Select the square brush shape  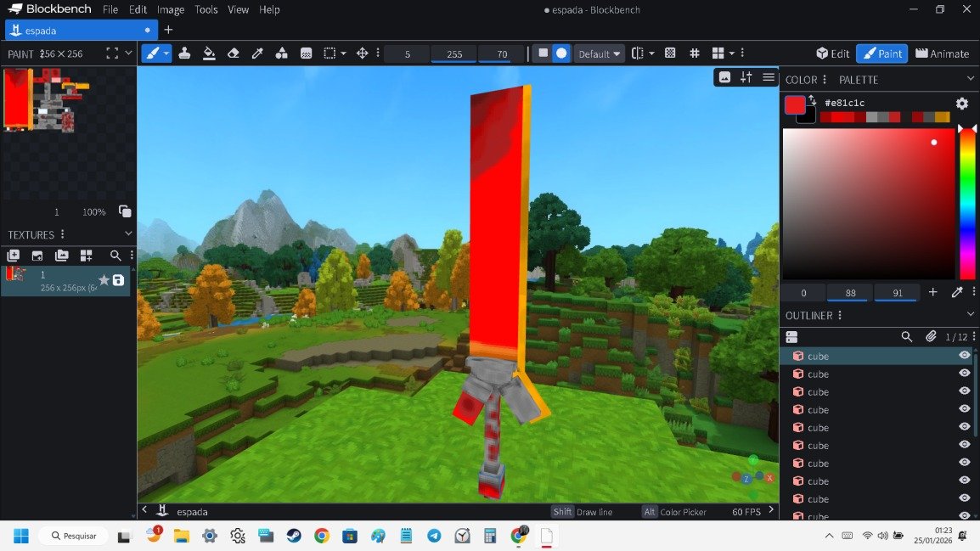tap(544, 53)
